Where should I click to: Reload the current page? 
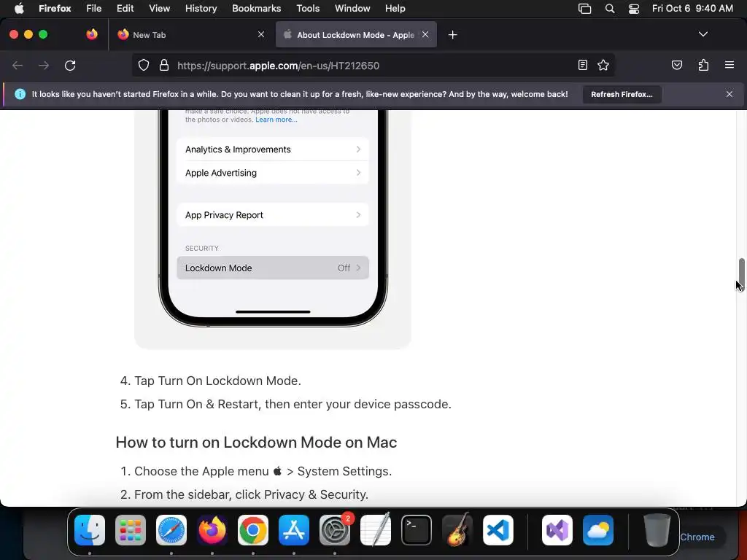70,65
